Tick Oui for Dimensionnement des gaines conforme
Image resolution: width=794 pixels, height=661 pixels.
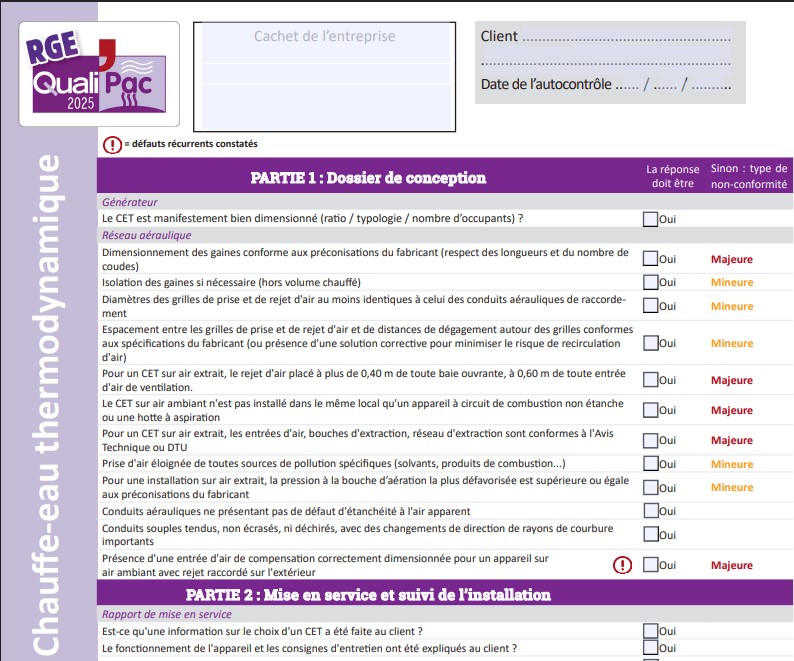click(x=650, y=258)
